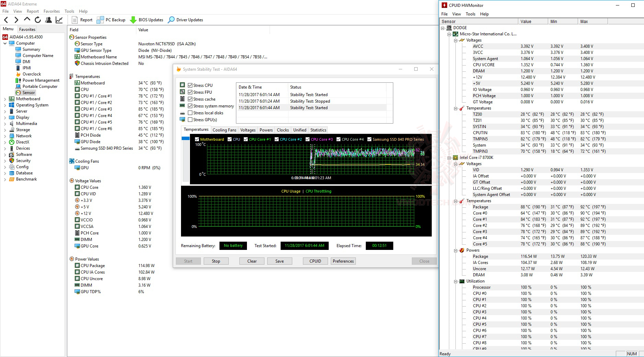
Task: Select the Operating System Windows icon
Action: click(12, 105)
